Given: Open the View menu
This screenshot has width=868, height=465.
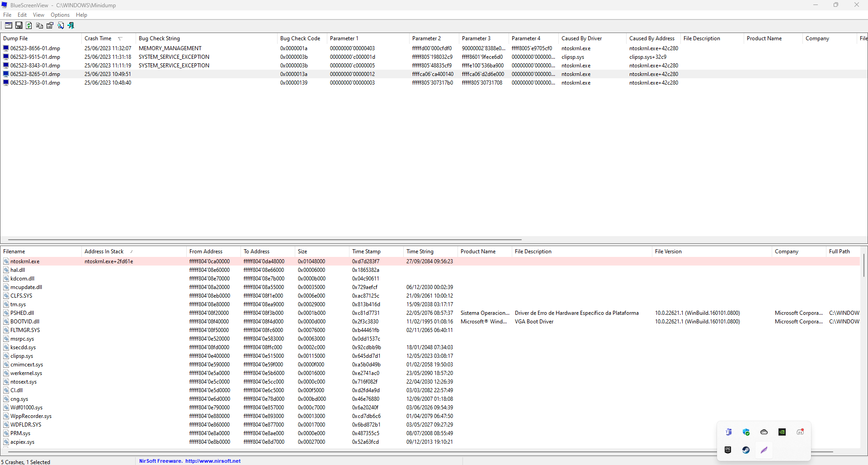Looking at the screenshot, I should pyautogui.click(x=38, y=15).
